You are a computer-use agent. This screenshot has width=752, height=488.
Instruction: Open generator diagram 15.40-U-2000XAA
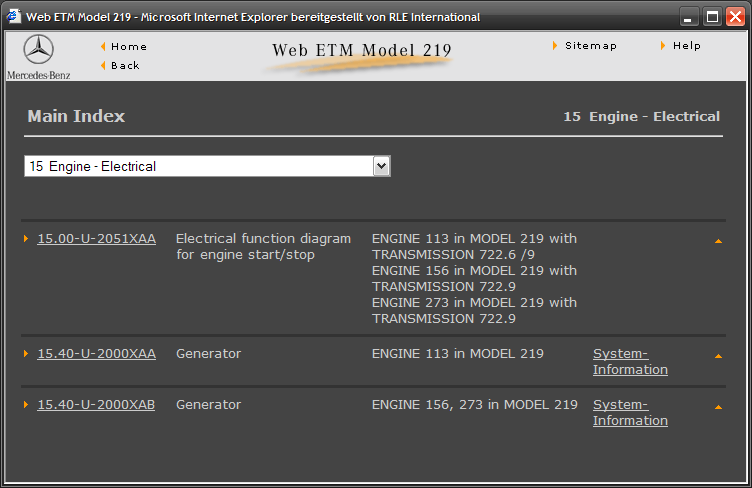96,354
